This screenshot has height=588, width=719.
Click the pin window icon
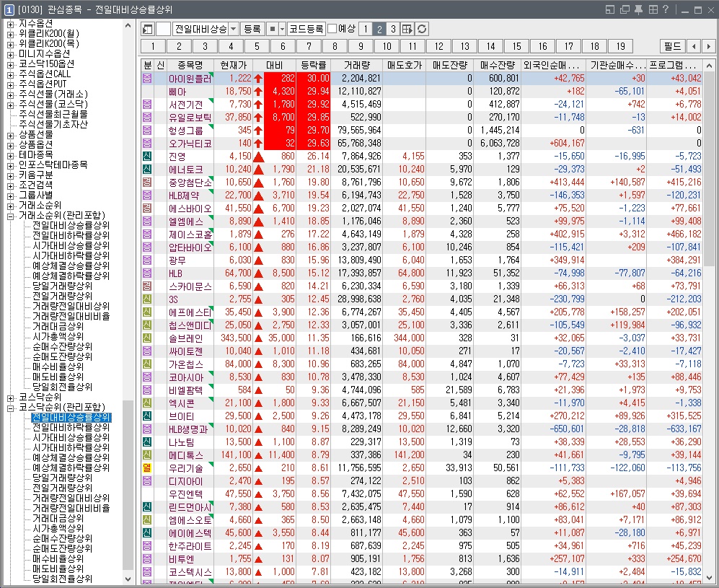coord(638,9)
